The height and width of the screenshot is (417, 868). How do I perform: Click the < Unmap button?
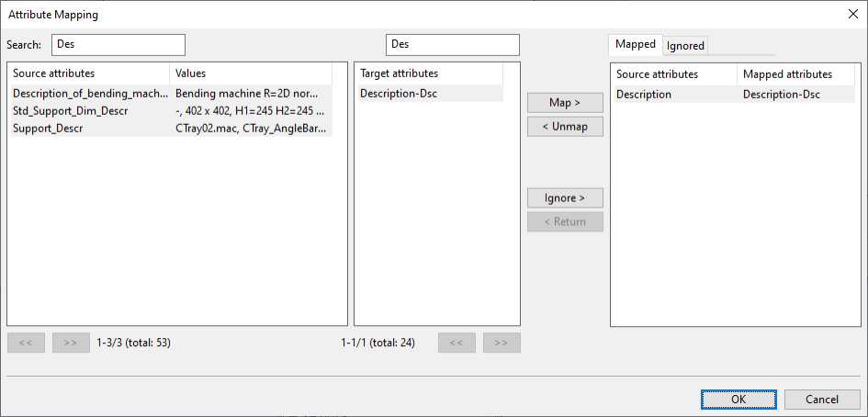[565, 126]
